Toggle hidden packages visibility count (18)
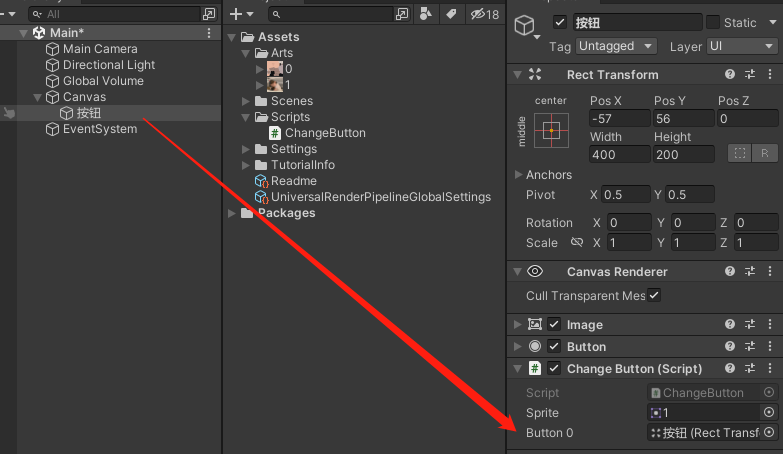Screen dimensions: 783x454 484,14
